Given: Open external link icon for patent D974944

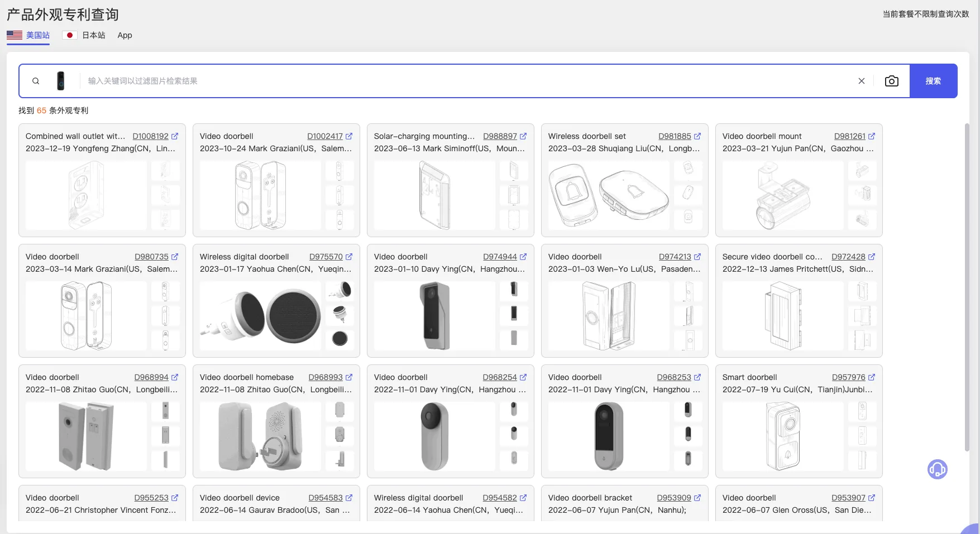Looking at the screenshot, I should (x=523, y=257).
